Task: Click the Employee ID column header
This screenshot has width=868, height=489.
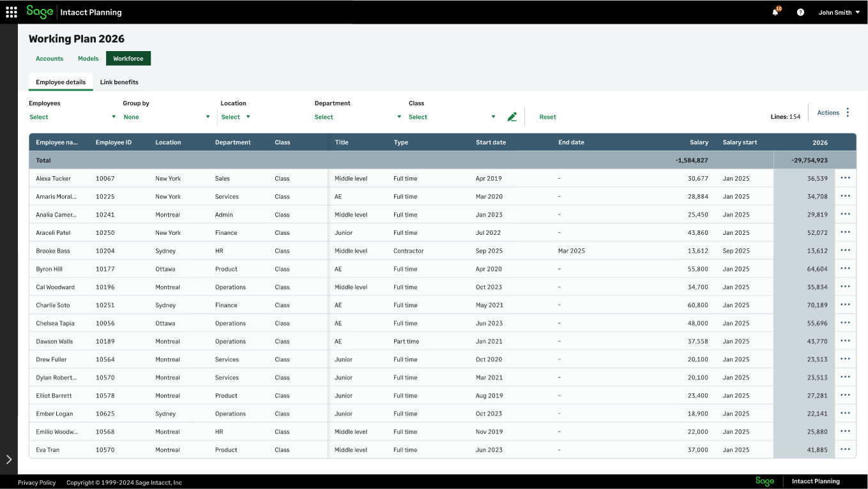Action: click(x=114, y=142)
